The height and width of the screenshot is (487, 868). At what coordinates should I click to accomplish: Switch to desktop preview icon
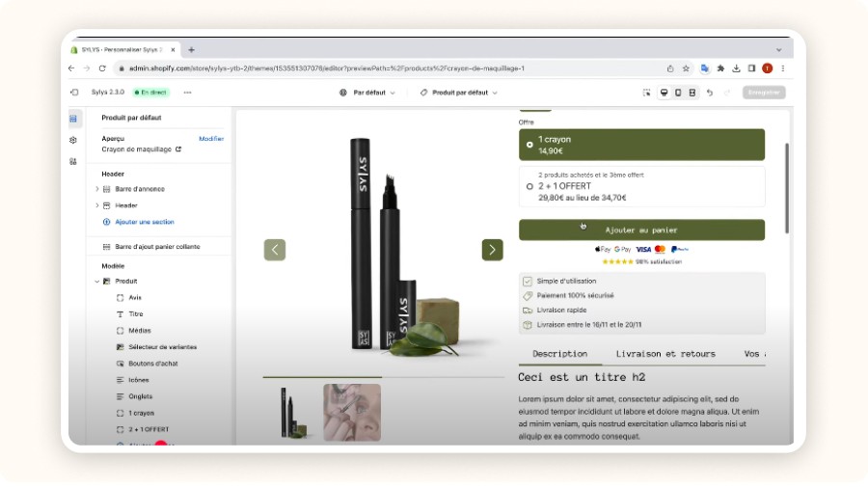coord(664,93)
